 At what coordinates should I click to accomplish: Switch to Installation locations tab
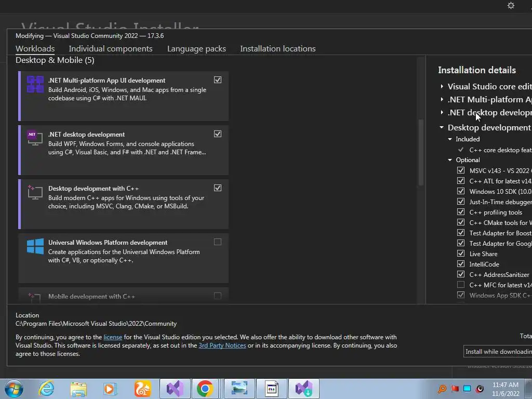[278, 48]
